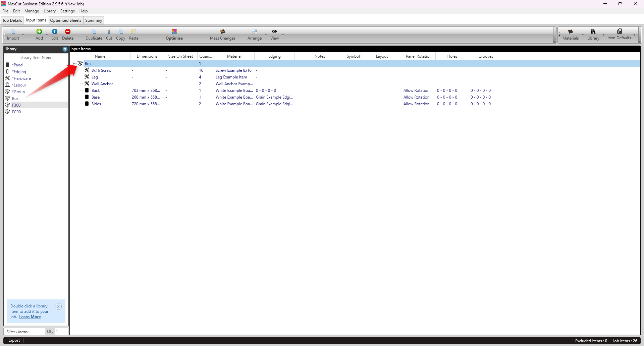Cut the selection with the scissors icon

coord(109,32)
